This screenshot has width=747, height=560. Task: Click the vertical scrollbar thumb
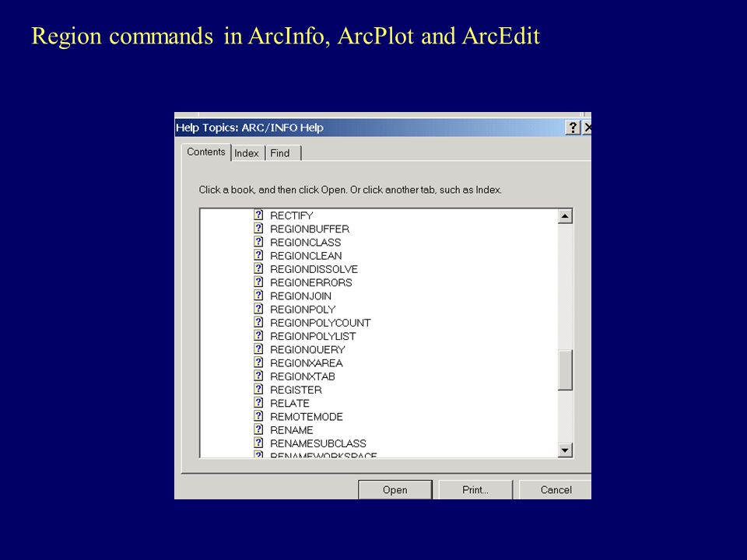pyautogui.click(x=565, y=370)
